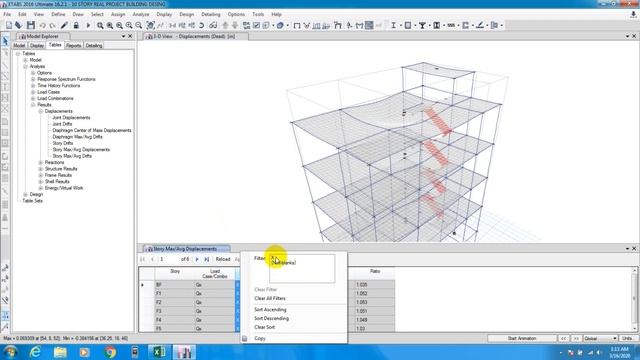The height and width of the screenshot is (360, 640).
Task: Click the 3D extruded cube view icon
Action: coord(280,25)
